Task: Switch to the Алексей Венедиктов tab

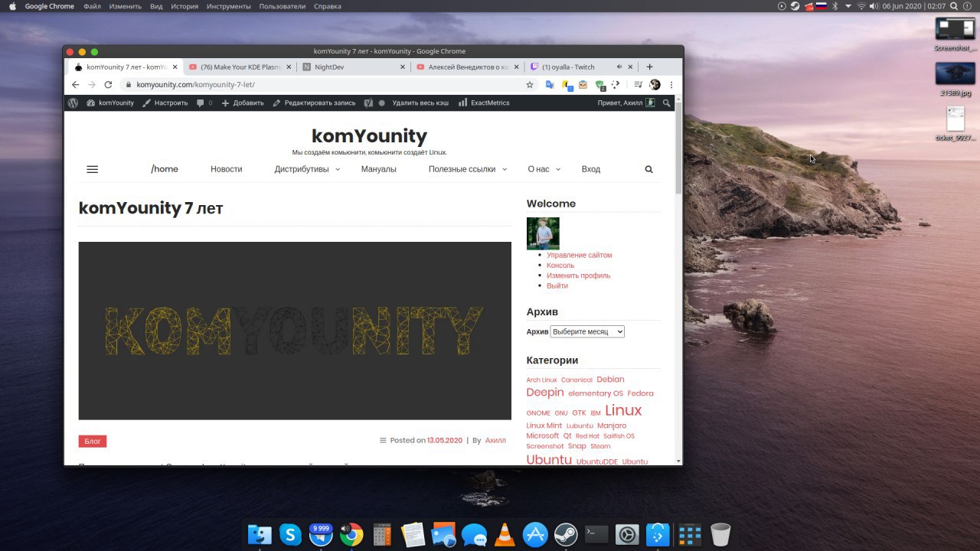Action: (466, 67)
